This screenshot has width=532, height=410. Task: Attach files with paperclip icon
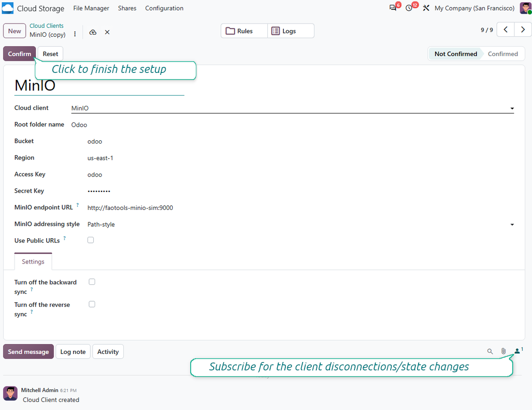[x=503, y=351]
